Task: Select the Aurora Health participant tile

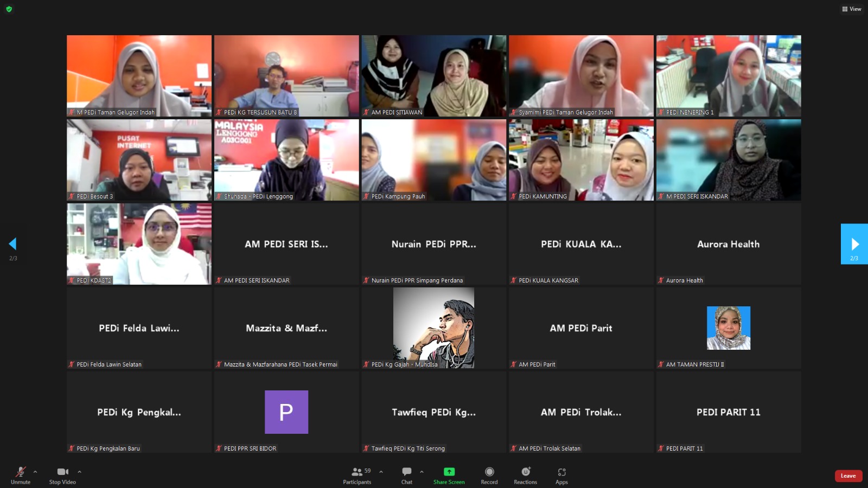Action: (x=728, y=244)
